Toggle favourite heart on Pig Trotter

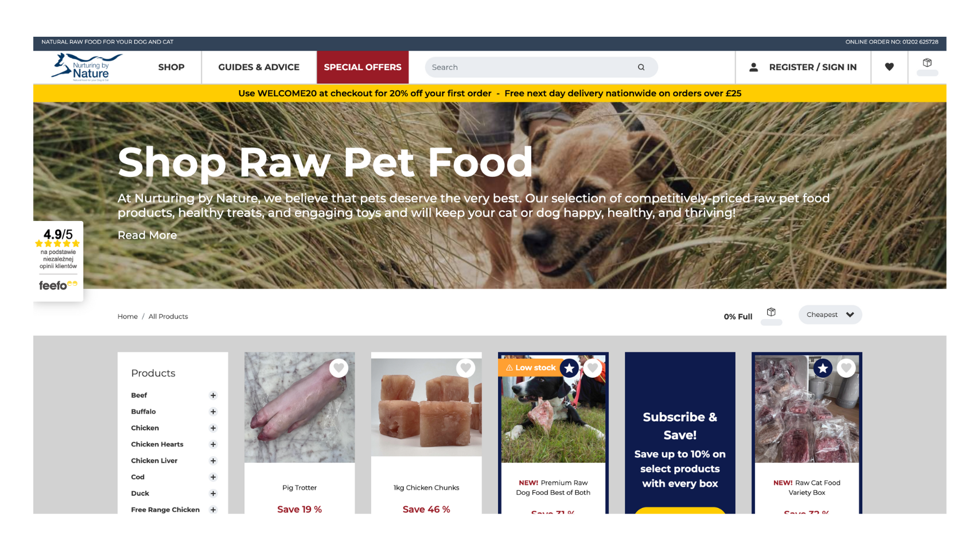pos(339,368)
